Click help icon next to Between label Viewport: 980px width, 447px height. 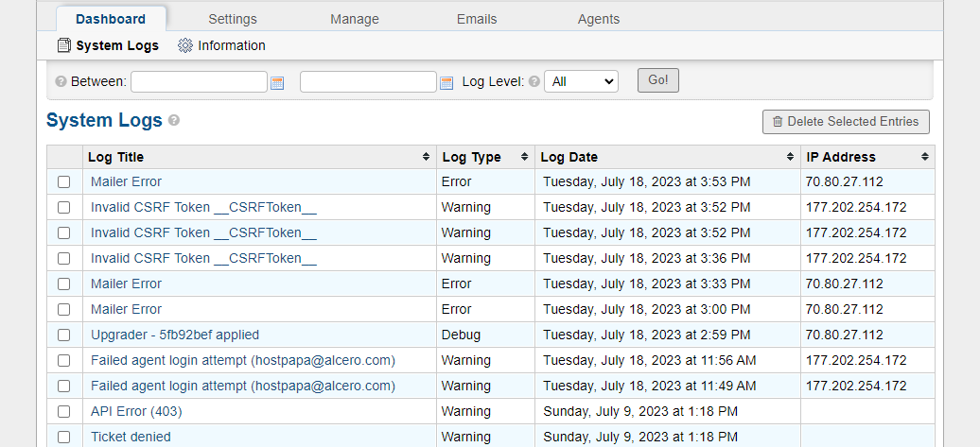61,82
